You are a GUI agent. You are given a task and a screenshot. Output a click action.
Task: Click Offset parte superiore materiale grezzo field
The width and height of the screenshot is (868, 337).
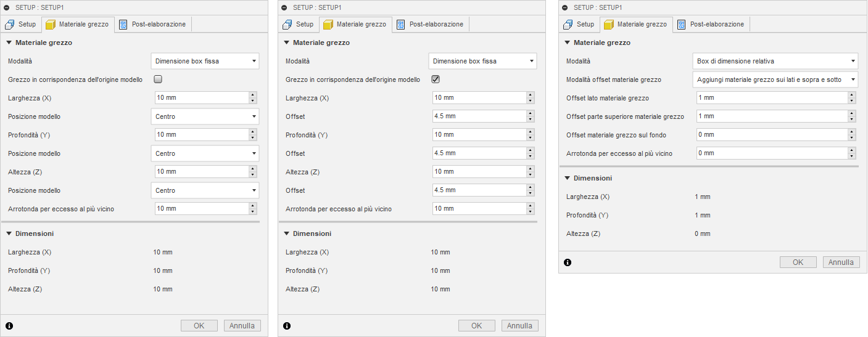(772, 116)
